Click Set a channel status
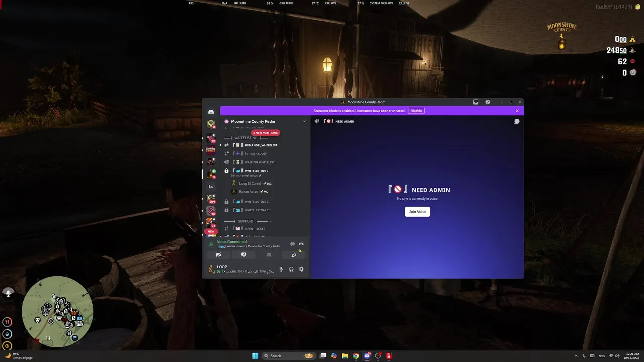Image resolution: width=644 pixels, height=362 pixels. coord(246,176)
